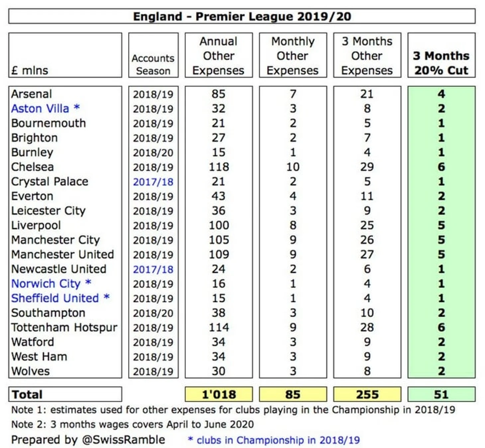Click the clubs in Championship footnote
Viewport: 485px width, 448px height.
[x=274, y=440]
